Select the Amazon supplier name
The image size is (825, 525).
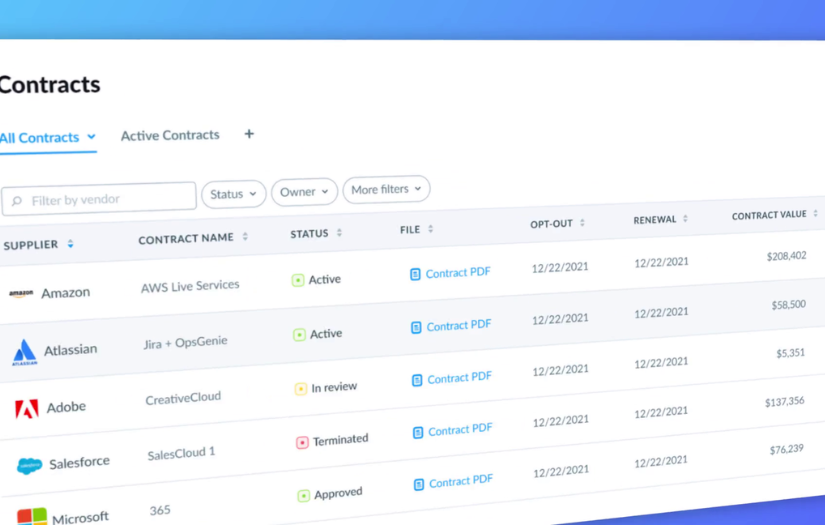tap(66, 292)
